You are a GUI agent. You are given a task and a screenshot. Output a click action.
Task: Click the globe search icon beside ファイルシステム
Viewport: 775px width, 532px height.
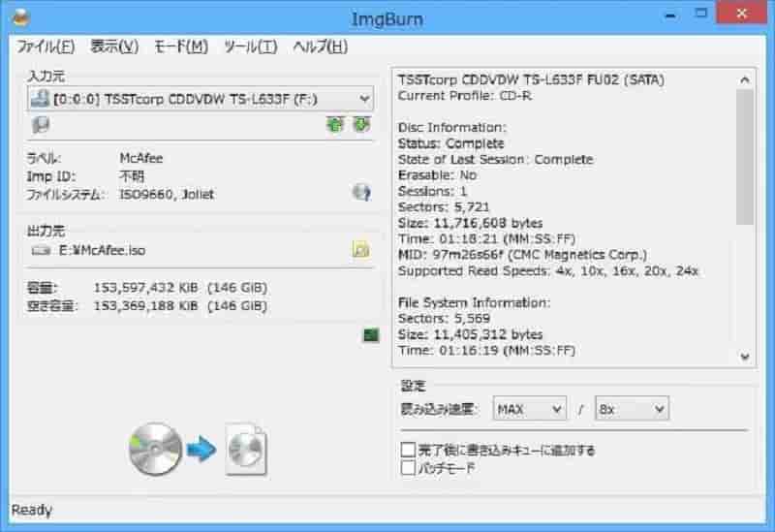click(361, 192)
